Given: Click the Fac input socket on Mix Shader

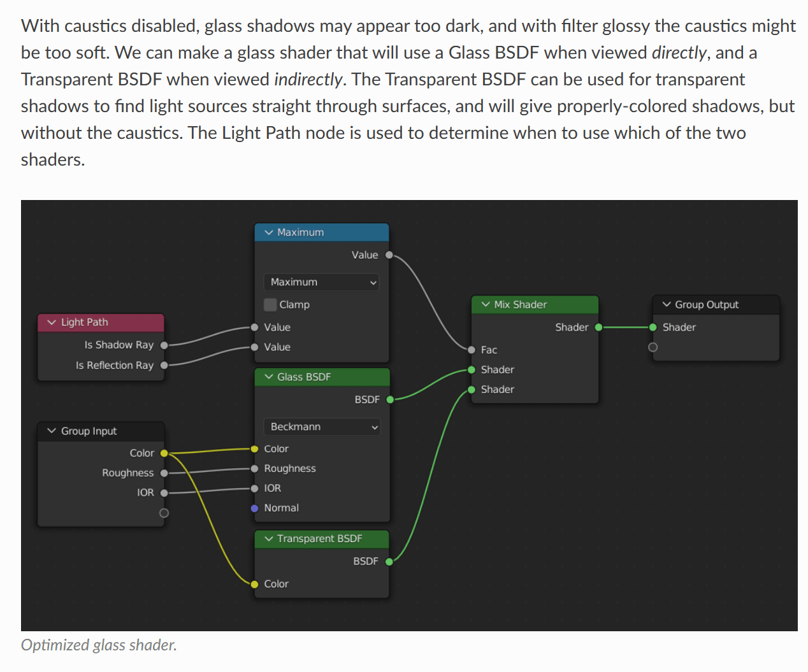Looking at the screenshot, I should [x=472, y=350].
